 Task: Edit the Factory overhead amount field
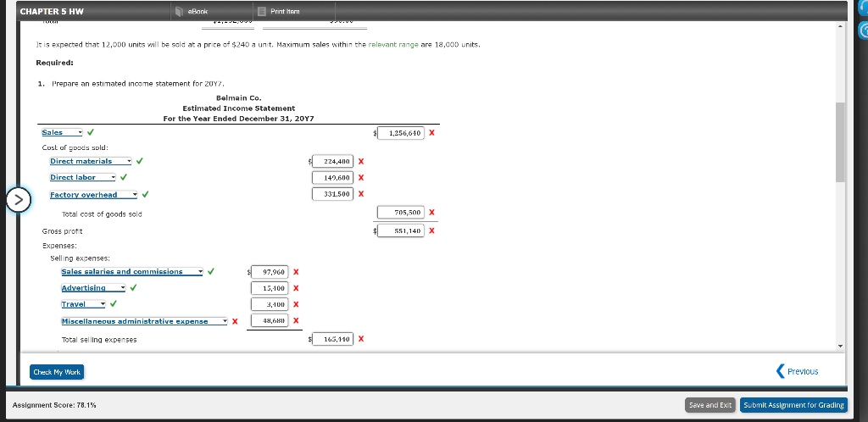332,194
